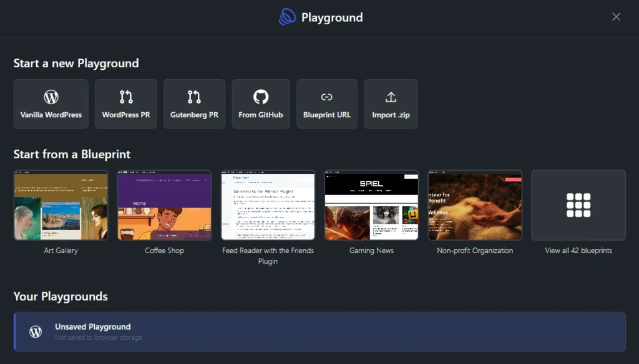Start a Vanilla WordPress playground

coord(51,103)
